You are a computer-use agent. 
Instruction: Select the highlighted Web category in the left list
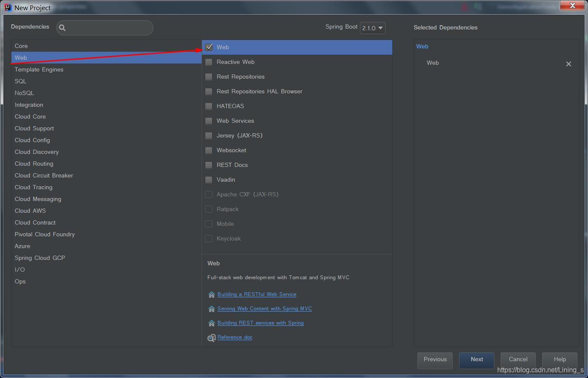click(106, 58)
